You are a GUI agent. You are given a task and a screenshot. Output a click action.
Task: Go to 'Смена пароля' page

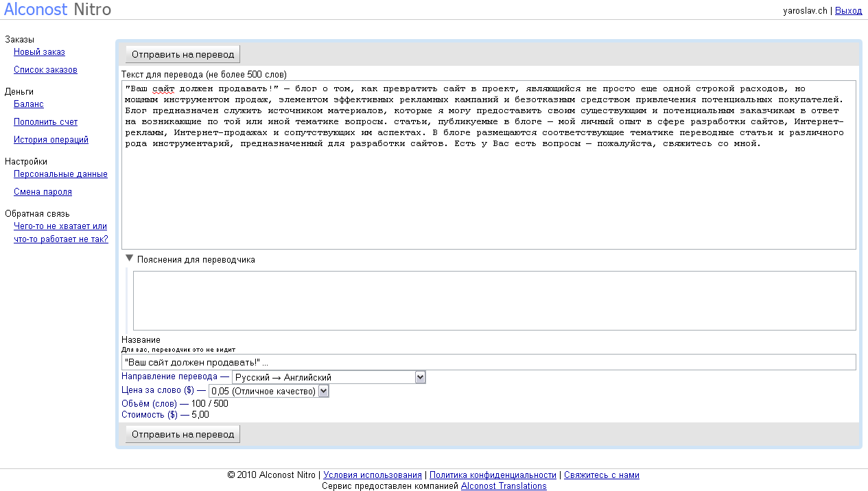[43, 192]
